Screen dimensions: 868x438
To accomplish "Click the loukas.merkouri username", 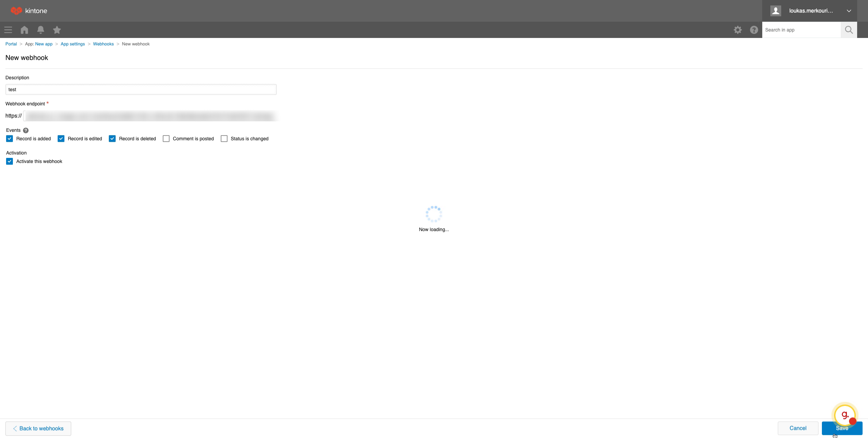I will tap(811, 11).
